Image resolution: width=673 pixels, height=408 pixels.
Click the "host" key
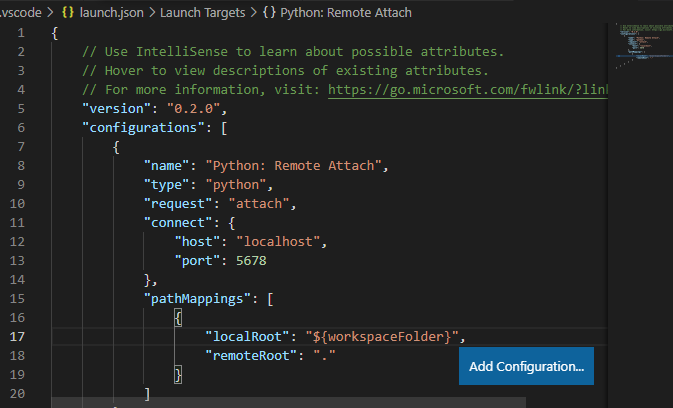(x=197, y=242)
